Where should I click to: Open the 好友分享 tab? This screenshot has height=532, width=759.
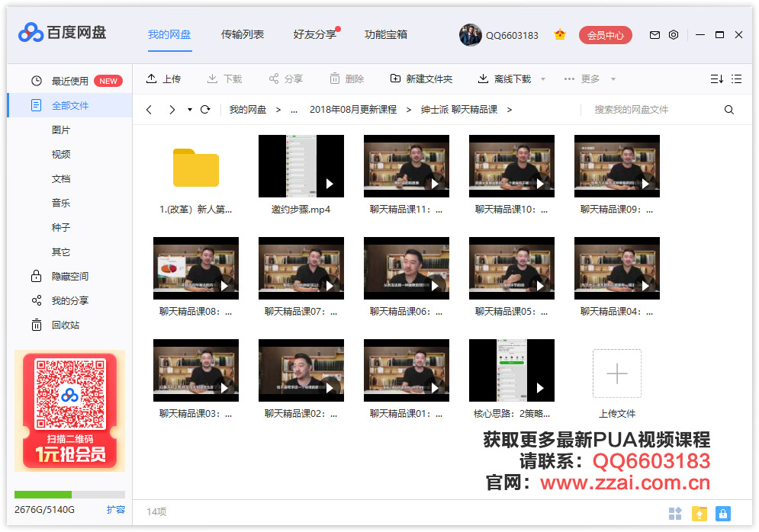pyautogui.click(x=314, y=34)
